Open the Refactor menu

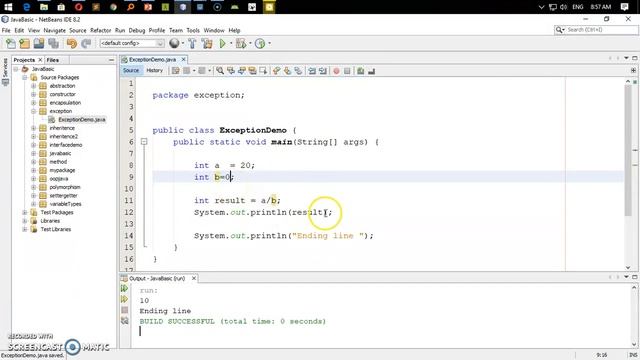pos(100,31)
